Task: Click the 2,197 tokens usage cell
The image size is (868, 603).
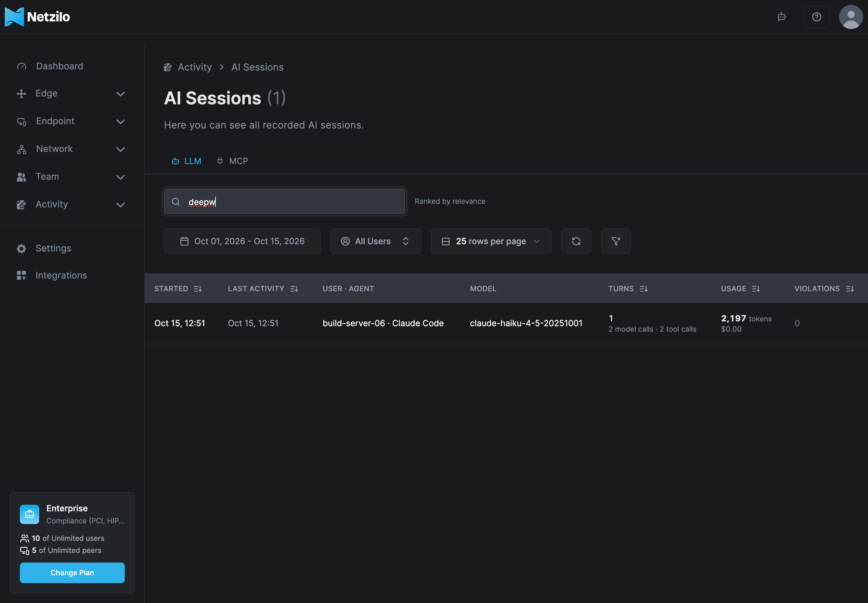Action: pos(746,323)
